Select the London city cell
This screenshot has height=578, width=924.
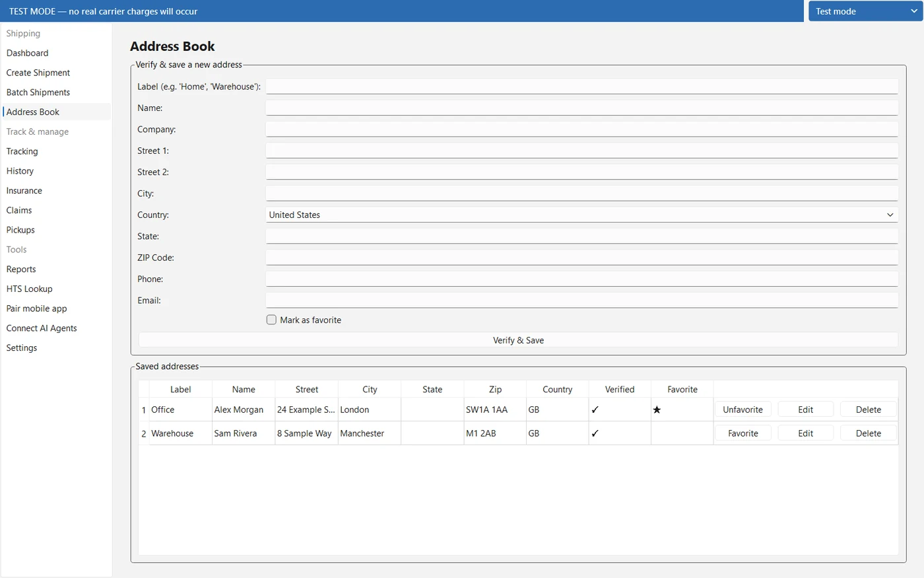[370, 410]
